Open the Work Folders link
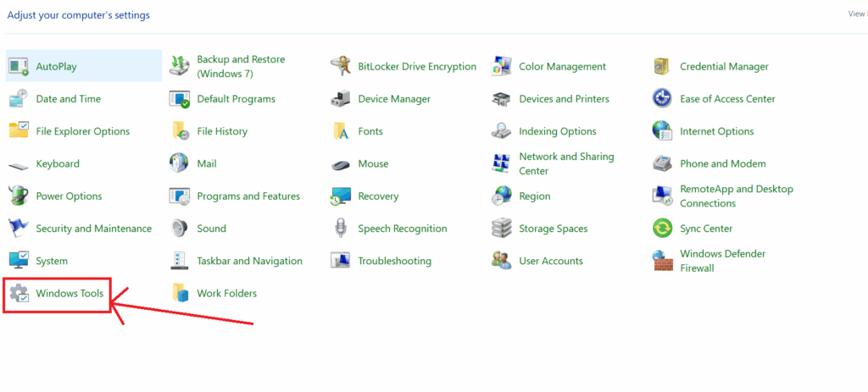 (227, 294)
